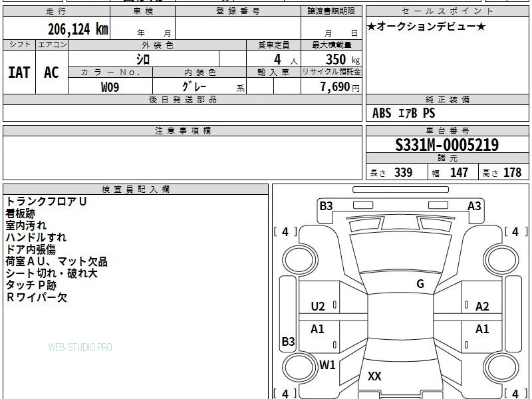
Task: Select the seating capacity 4 人
Action: (285, 60)
